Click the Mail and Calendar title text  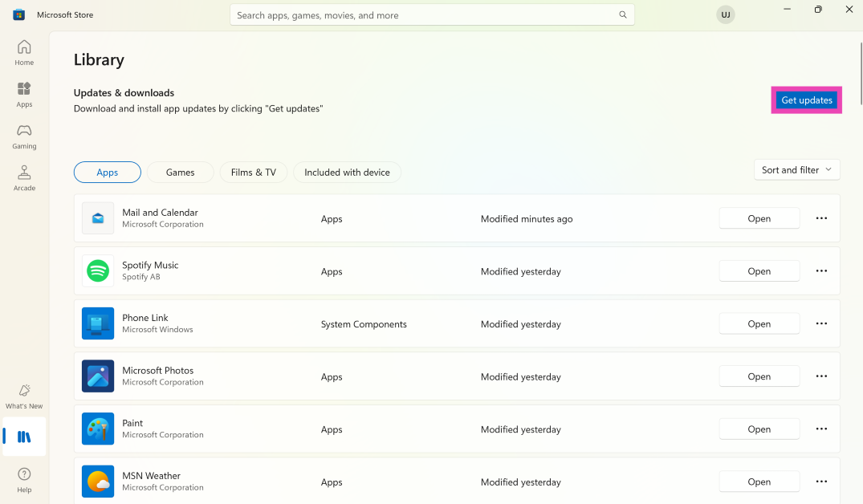pos(161,213)
